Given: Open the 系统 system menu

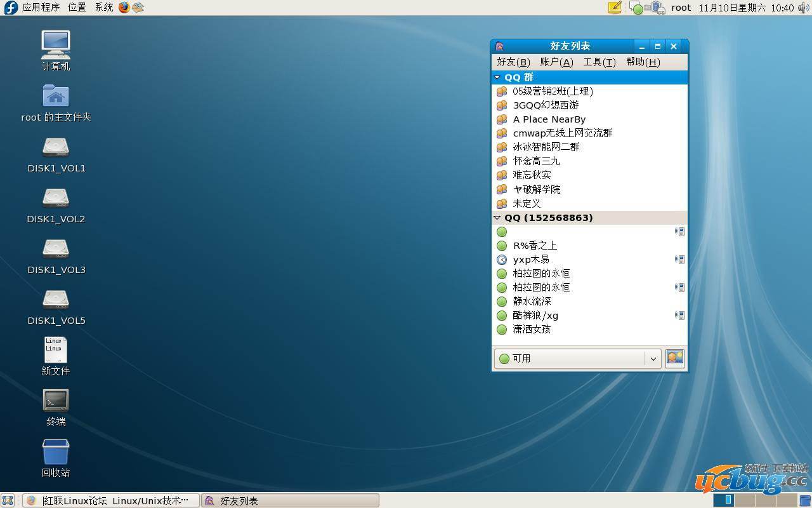Looking at the screenshot, I should [104, 8].
